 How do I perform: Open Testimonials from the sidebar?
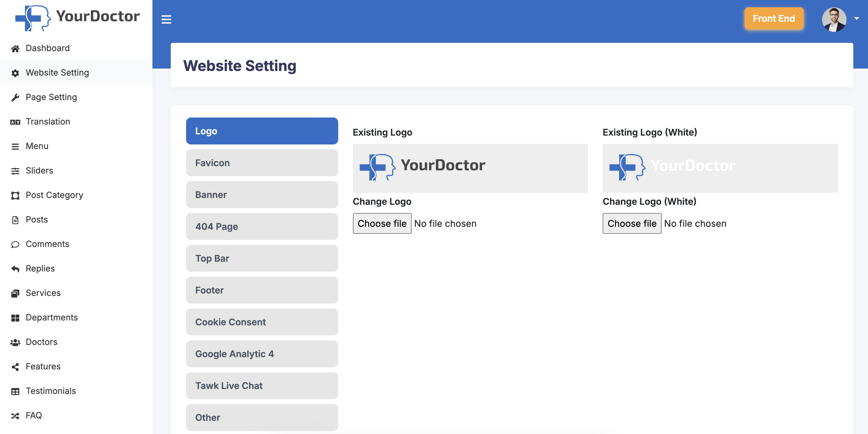[x=51, y=391]
